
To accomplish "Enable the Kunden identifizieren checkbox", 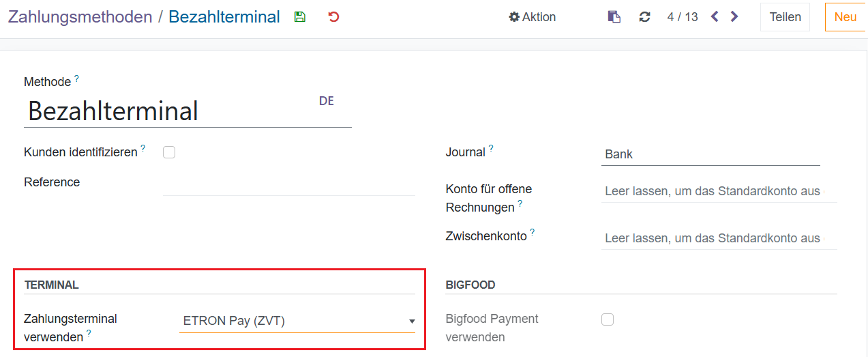I will (x=169, y=153).
